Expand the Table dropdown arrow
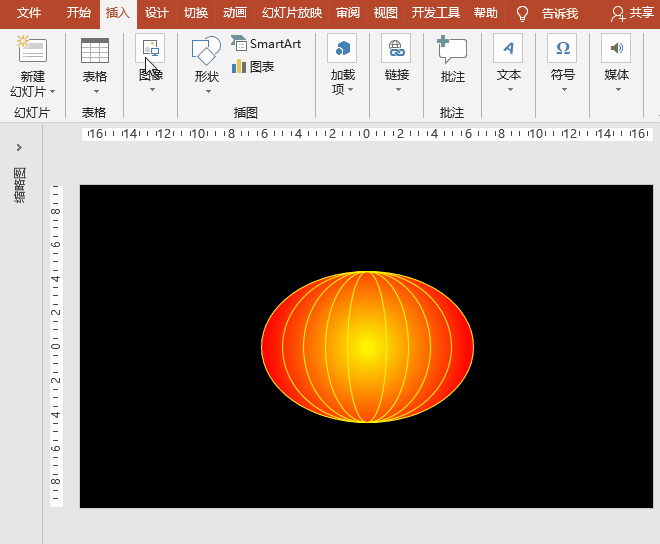 point(96,91)
